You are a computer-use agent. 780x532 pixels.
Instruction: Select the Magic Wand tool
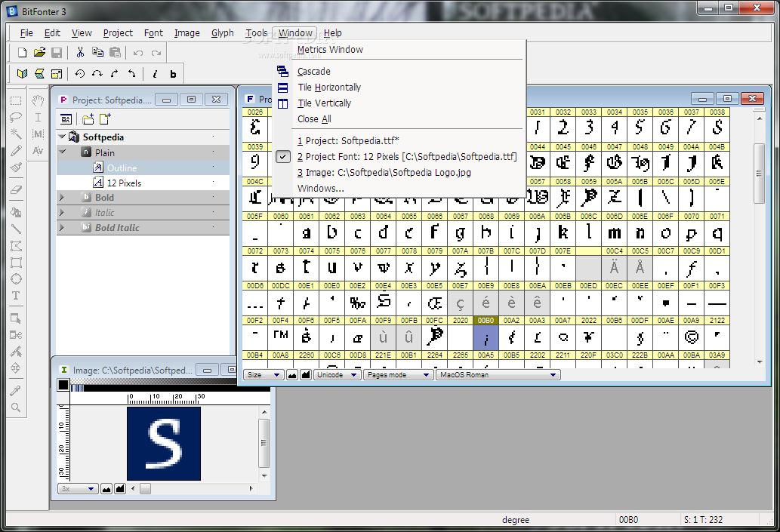(x=16, y=134)
